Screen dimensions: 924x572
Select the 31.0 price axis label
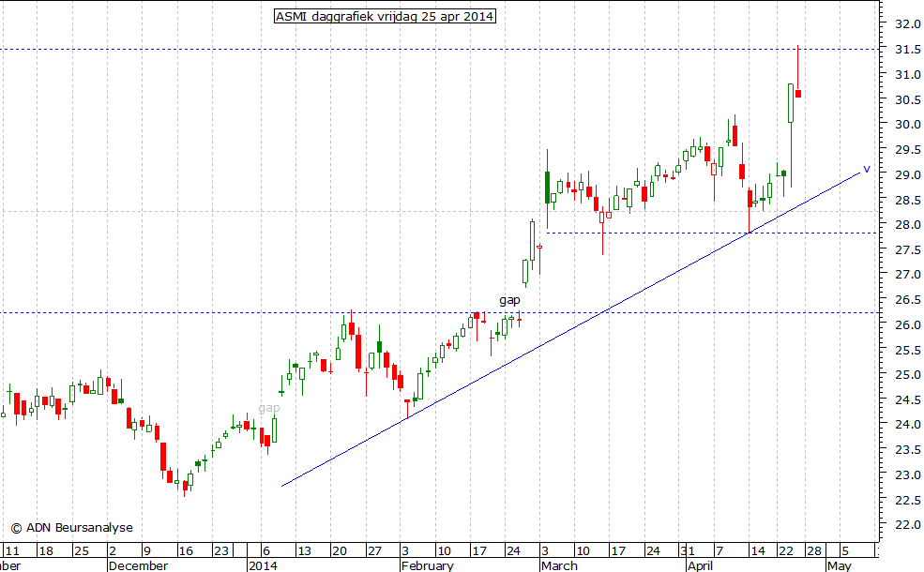point(907,75)
